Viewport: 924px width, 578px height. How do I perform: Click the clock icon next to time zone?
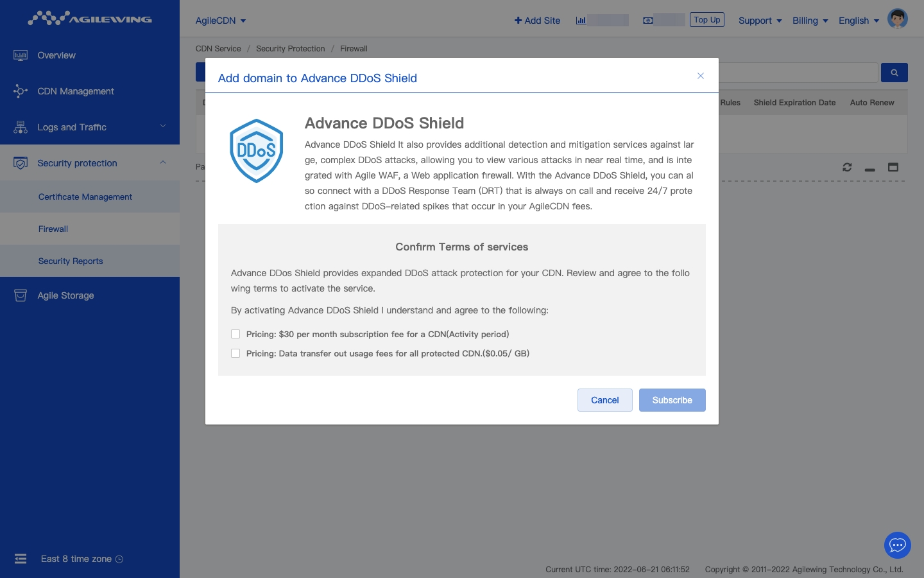(x=119, y=559)
